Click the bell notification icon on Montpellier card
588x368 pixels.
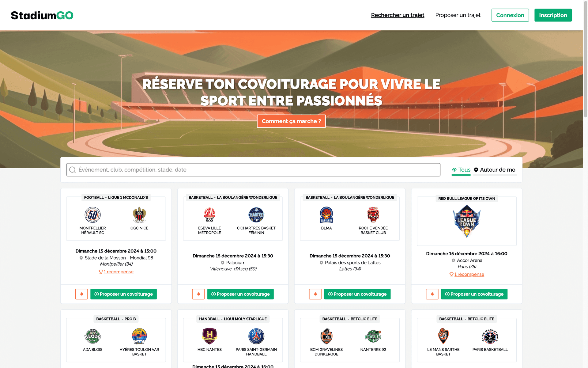[81, 294]
